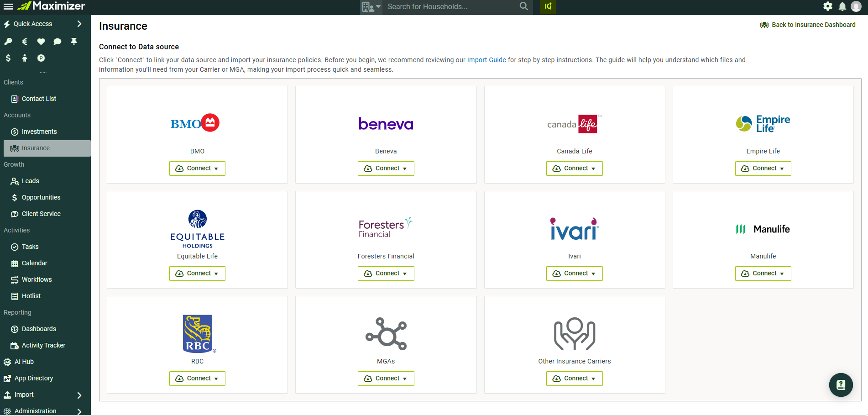Click the ivari logo
Viewport: 868px width, 416px height.
pos(575,229)
